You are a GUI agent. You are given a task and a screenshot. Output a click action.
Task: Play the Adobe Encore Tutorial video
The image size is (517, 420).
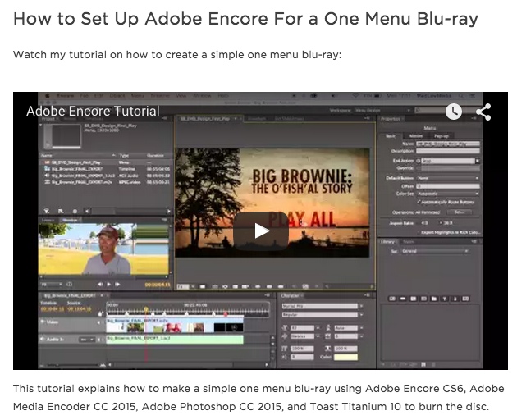(x=261, y=231)
